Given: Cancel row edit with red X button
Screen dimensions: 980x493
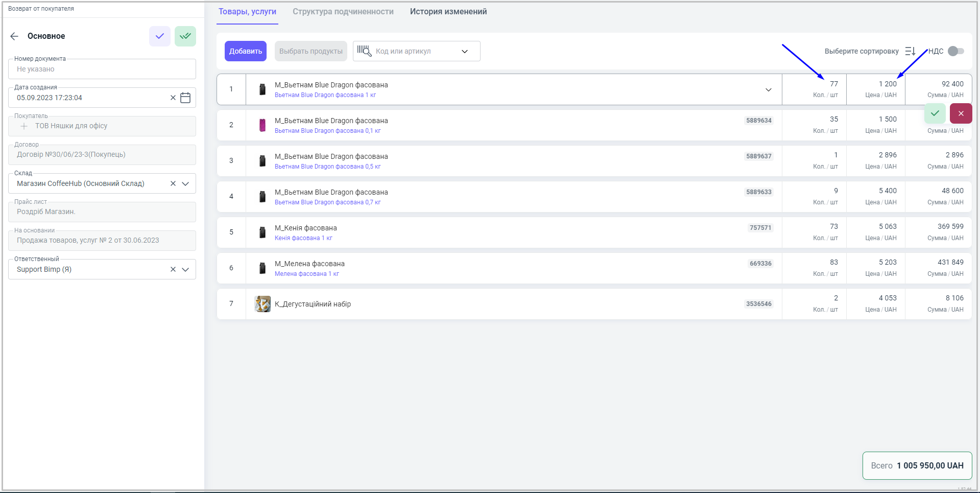Looking at the screenshot, I should pos(961,113).
